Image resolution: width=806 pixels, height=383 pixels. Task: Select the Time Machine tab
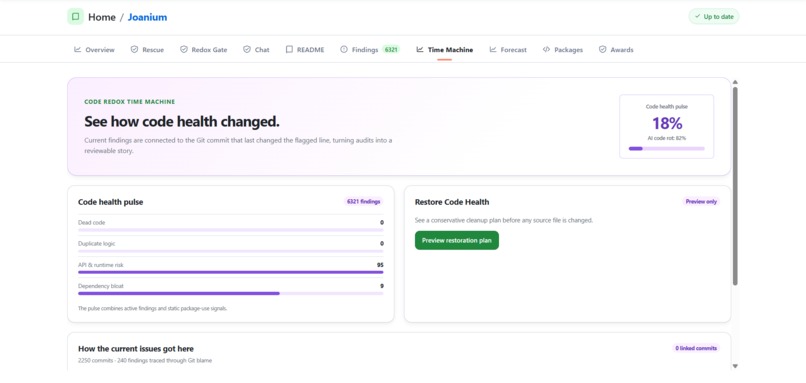[445, 50]
